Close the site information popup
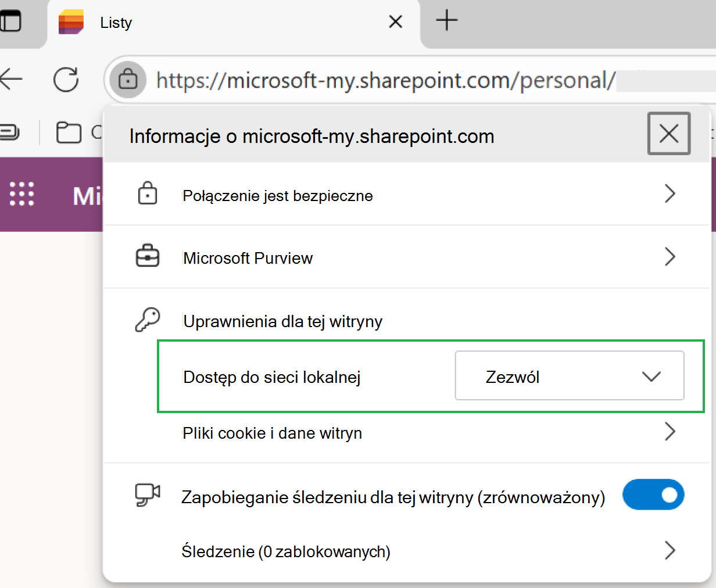 pyautogui.click(x=669, y=134)
